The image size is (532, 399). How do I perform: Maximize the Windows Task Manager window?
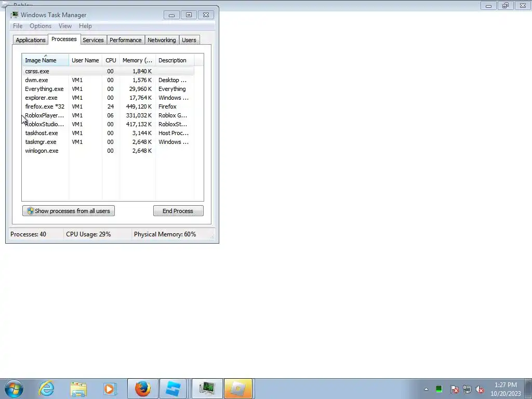(189, 15)
